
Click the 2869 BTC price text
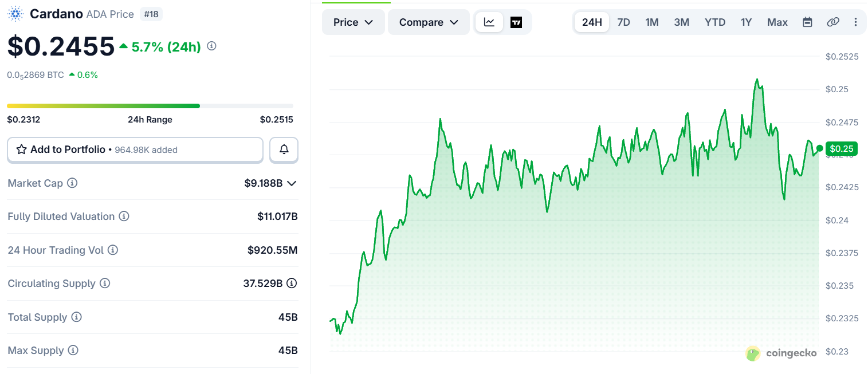pyautogui.click(x=36, y=74)
